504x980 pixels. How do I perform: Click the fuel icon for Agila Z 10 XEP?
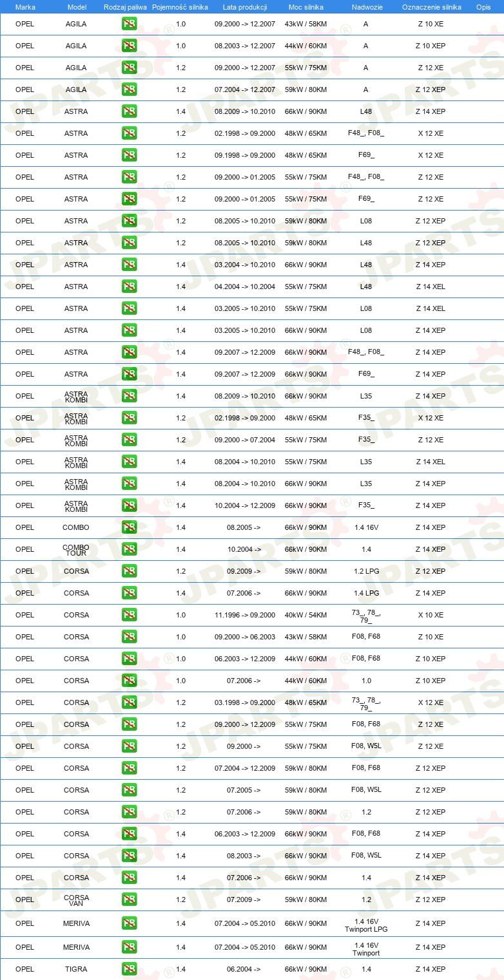coord(130,46)
